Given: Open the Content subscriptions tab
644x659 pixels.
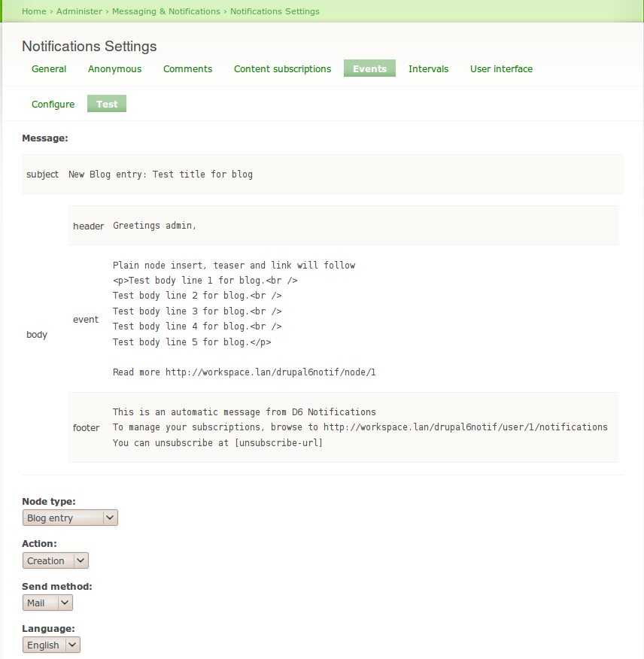Looking at the screenshot, I should pyautogui.click(x=282, y=68).
